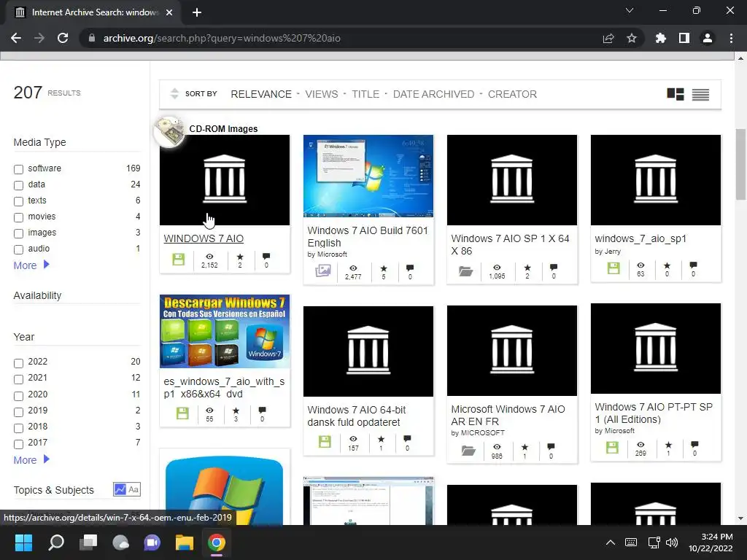Open the WINDOWS 7 AIO item link
The width and height of the screenshot is (747, 560).
click(x=204, y=238)
